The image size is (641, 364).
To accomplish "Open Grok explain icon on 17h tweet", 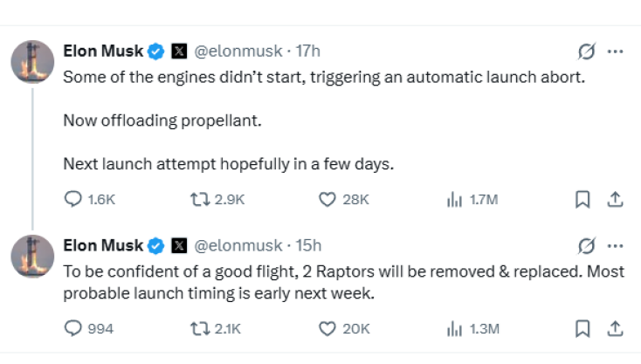I will point(586,52).
